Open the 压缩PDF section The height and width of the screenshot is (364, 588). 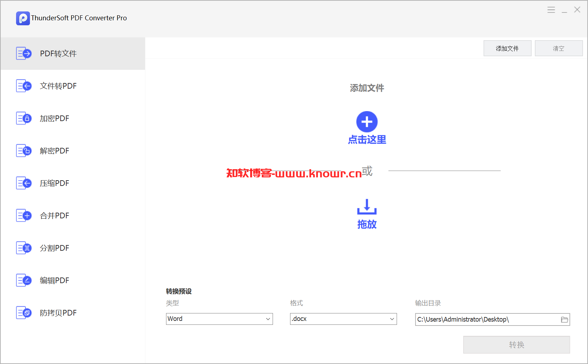[x=73, y=183]
